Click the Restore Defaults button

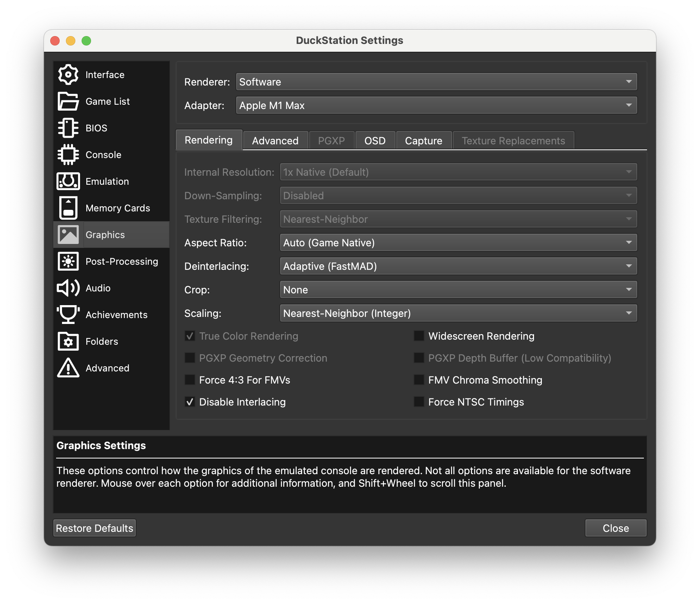coord(95,528)
